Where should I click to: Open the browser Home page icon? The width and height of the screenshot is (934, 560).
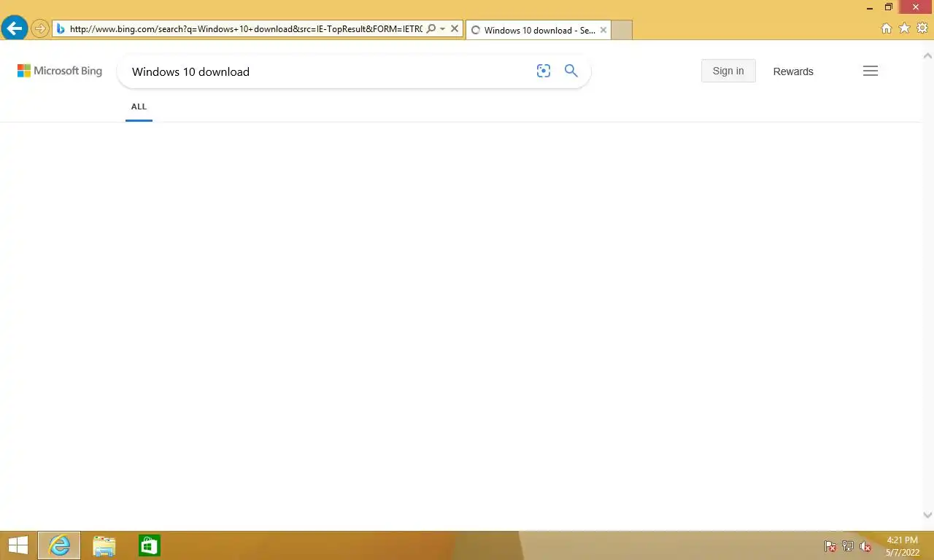(887, 28)
